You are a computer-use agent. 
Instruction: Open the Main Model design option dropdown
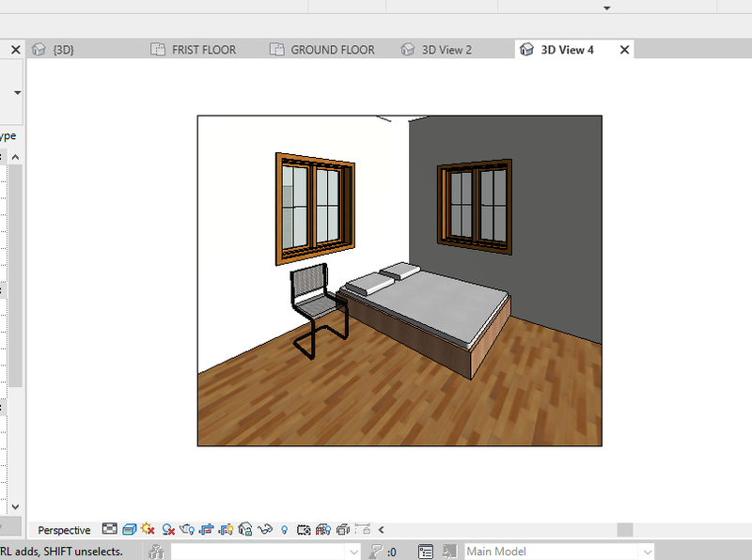tap(559, 552)
